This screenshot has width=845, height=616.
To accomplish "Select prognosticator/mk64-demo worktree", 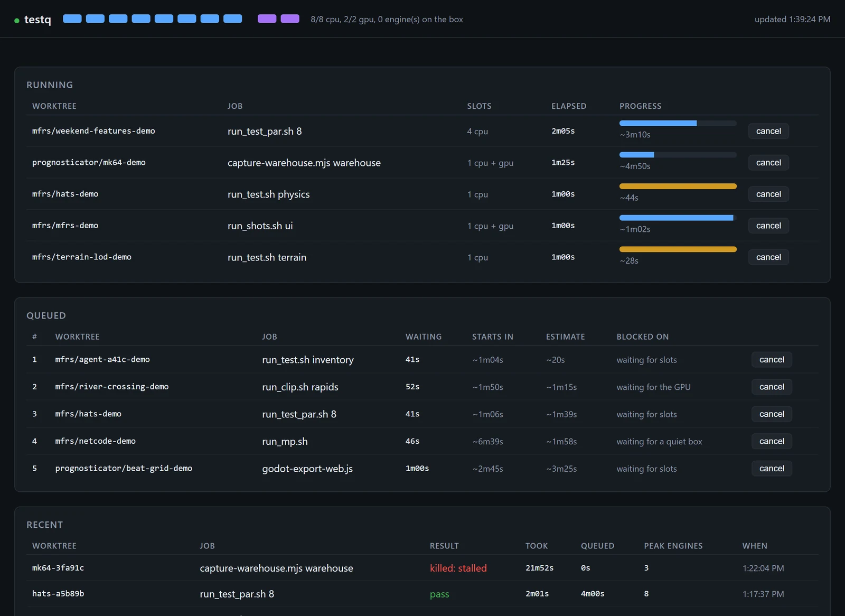I will (x=89, y=163).
